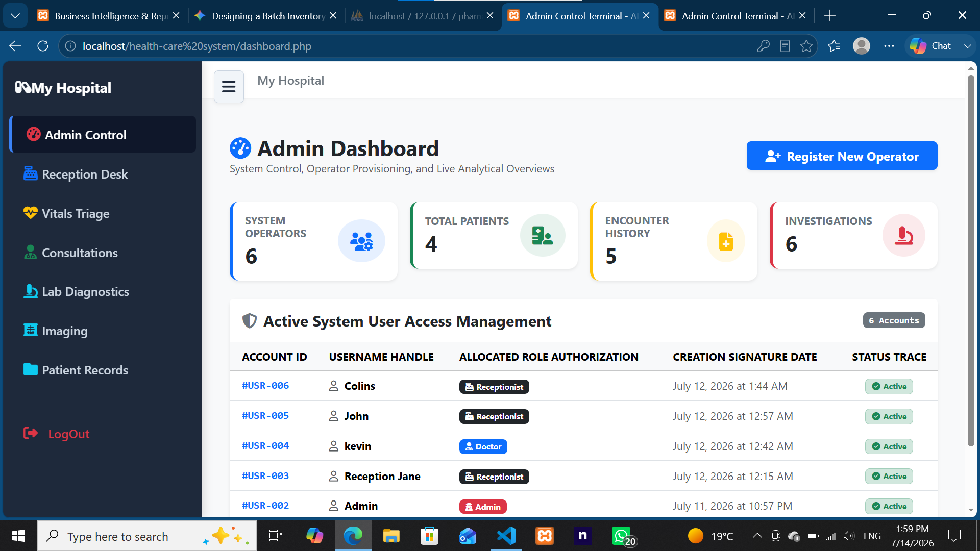Click 'July 12, 2026 at 1:44 AM' cell
The width and height of the screenshot is (980, 551).
730,386
